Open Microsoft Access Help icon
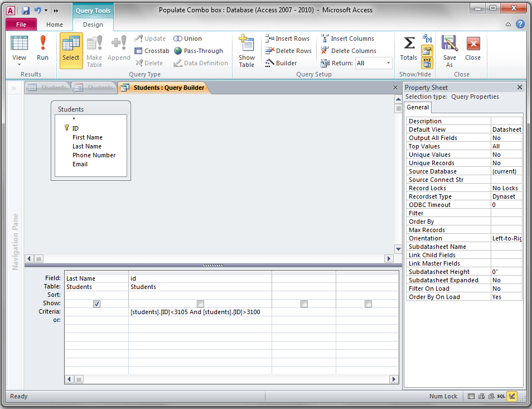The width and height of the screenshot is (532, 409). 520,24
